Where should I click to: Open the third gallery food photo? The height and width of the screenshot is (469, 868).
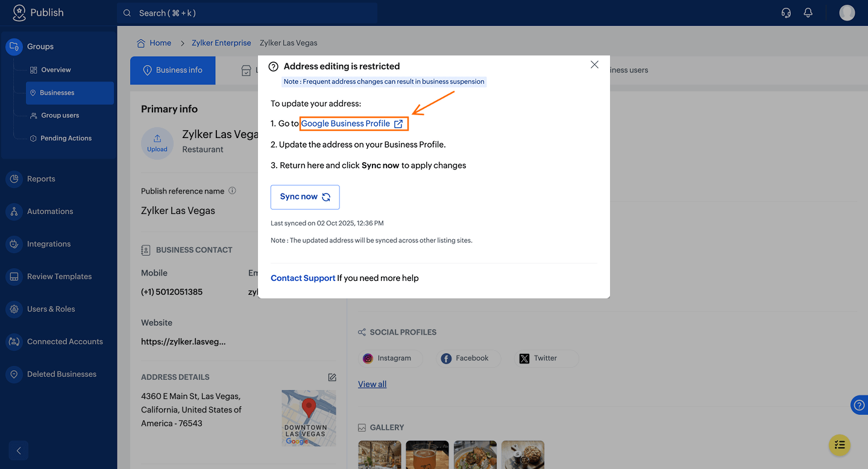pos(475,455)
